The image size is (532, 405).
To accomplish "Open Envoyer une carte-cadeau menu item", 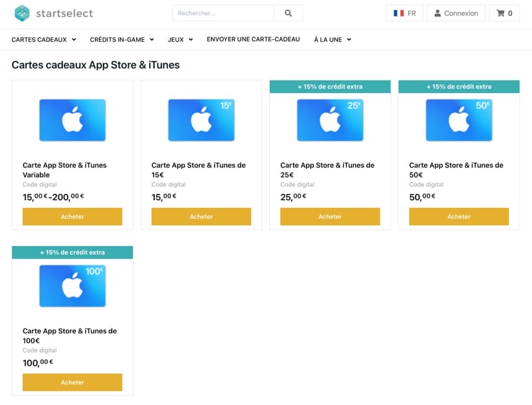I will coord(253,39).
